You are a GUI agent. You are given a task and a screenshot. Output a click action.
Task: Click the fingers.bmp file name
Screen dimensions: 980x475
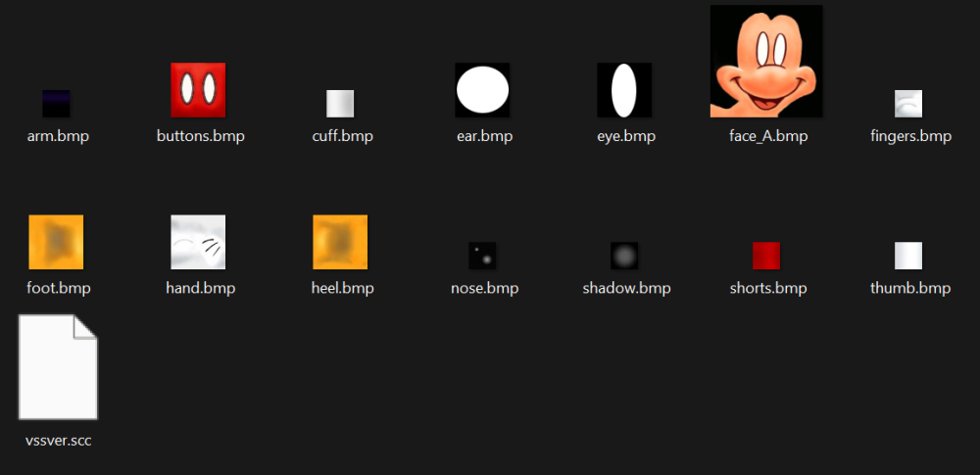click(x=910, y=136)
